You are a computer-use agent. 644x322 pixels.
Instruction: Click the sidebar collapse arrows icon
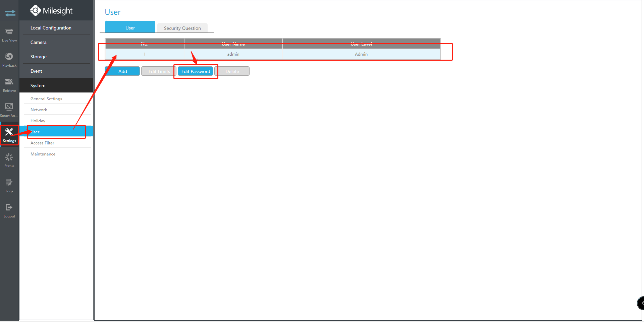[x=10, y=13]
